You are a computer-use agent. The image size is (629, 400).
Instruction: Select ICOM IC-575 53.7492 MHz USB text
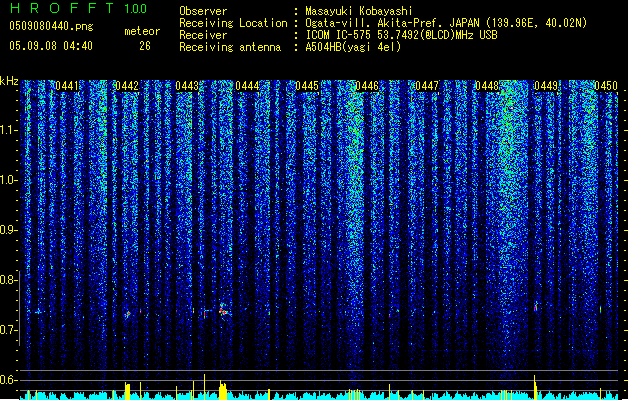coord(401,35)
